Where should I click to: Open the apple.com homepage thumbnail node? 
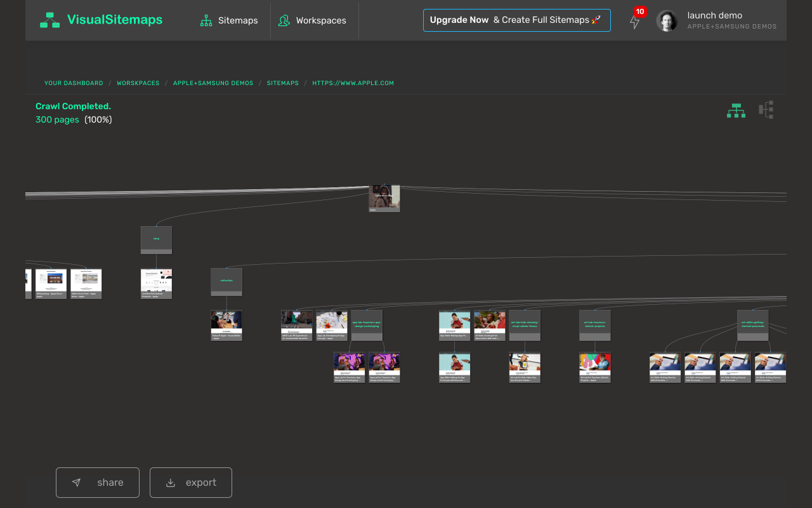click(384, 197)
